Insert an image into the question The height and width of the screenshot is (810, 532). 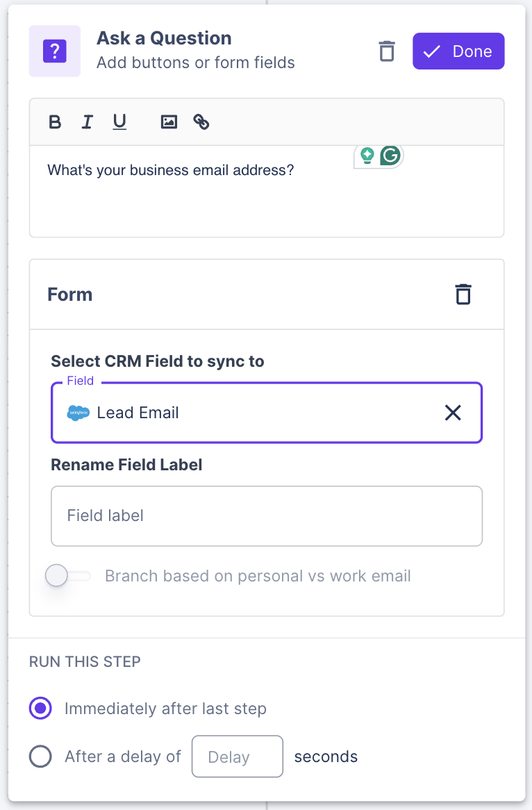(x=169, y=122)
